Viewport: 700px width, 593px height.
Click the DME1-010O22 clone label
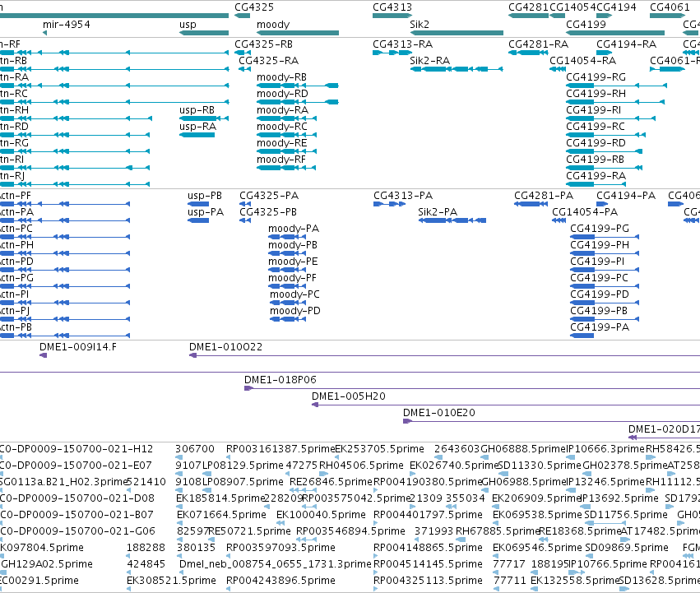pyautogui.click(x=226, y=347)
